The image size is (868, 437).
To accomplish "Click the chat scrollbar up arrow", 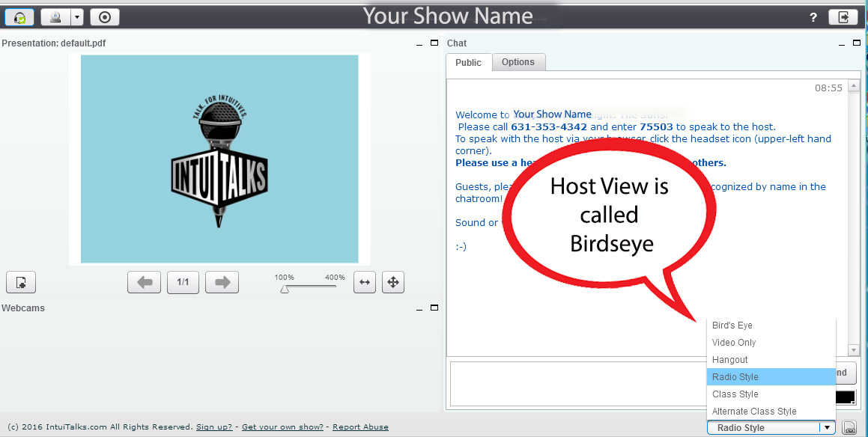I will pyautogui.click(x=853, y=86).
